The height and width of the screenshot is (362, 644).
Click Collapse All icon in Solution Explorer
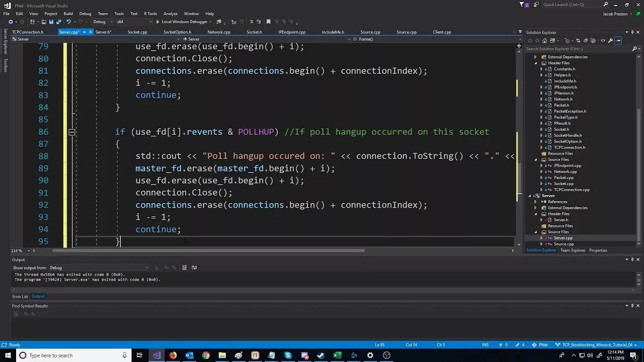pos(586,41)
